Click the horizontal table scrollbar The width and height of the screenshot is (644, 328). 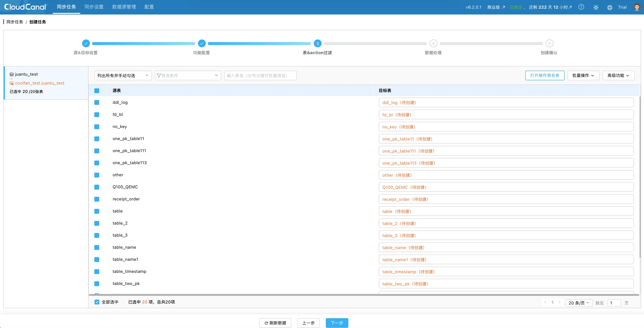(x=364, y=295)
